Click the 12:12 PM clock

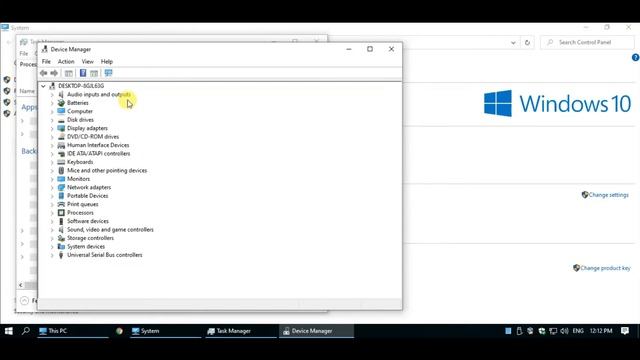click(x=601, y=331)
